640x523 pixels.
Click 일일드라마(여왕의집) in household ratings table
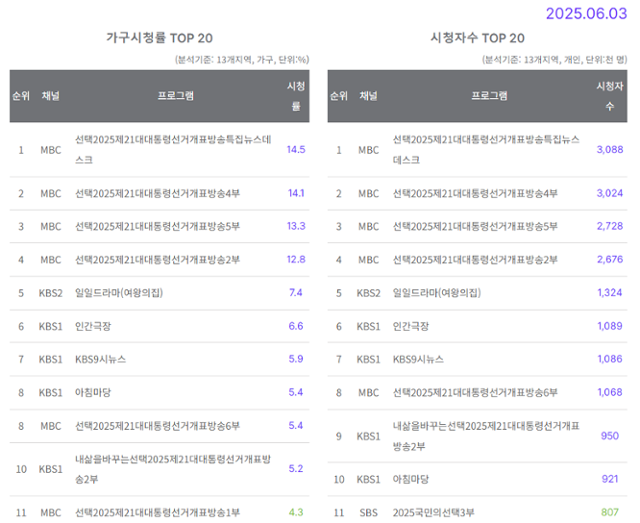(119, 293)
